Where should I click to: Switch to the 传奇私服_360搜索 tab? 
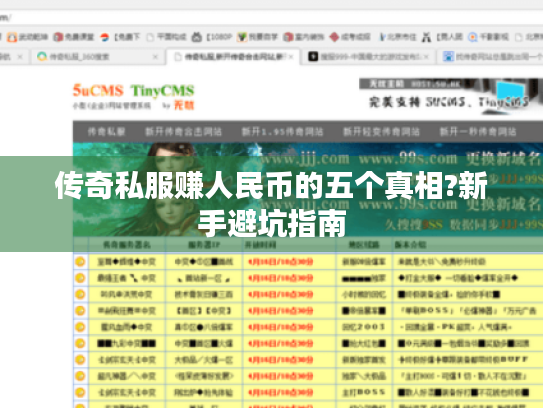pos(97,56)
